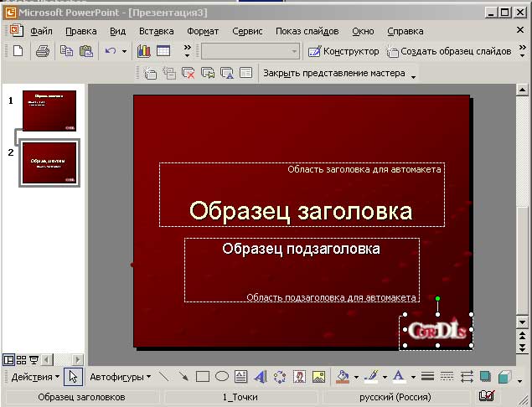The width and height of the screenshot is (532, 407).
Task: Switch to Normal view button
Action: pyautogui.click(x=8, y=359)
